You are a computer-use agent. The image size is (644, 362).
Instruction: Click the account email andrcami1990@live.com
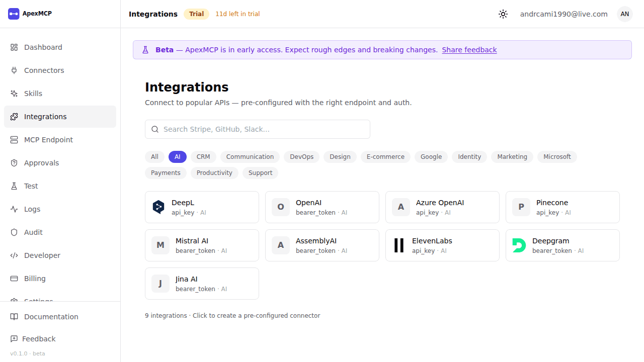pyautogui.click(x=564, y=14)
